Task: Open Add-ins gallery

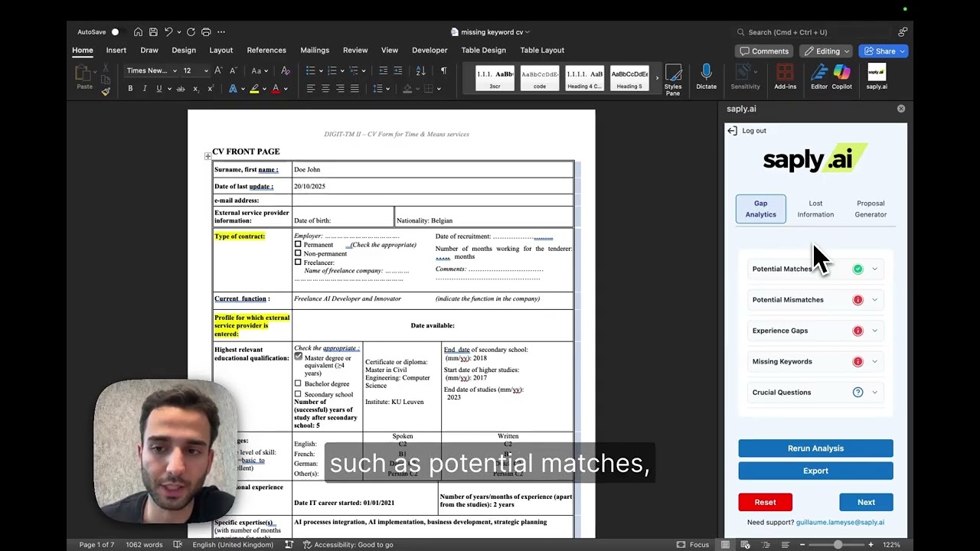Action: 785,77
